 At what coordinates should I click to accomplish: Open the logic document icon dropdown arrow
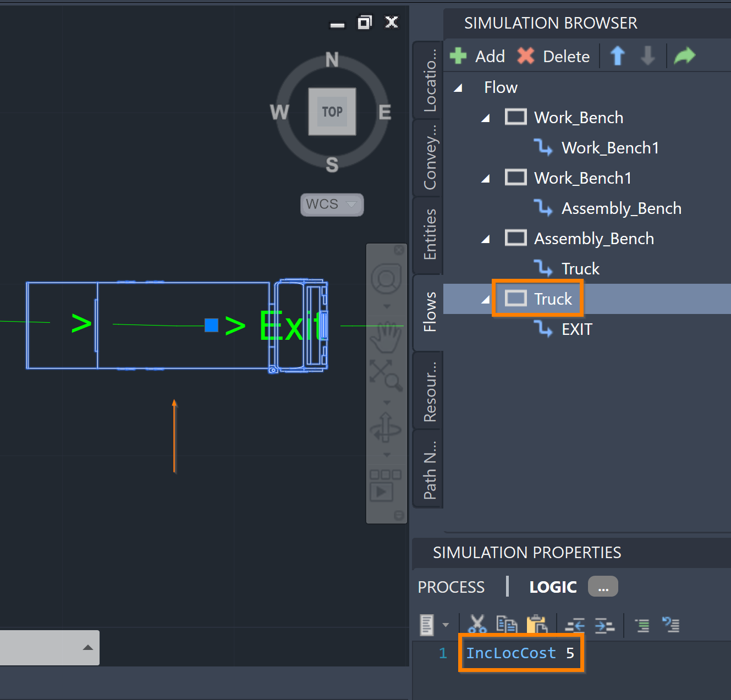point(446,625)
